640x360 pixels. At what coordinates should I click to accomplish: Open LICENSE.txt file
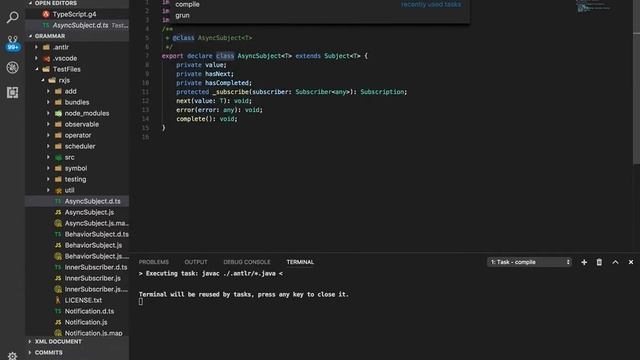tap(83, 300)
